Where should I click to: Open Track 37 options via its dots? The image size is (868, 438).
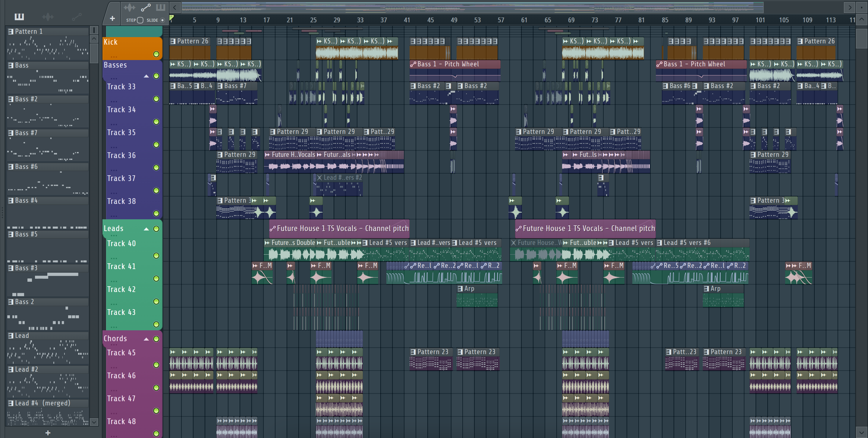(x=114, y=193)
